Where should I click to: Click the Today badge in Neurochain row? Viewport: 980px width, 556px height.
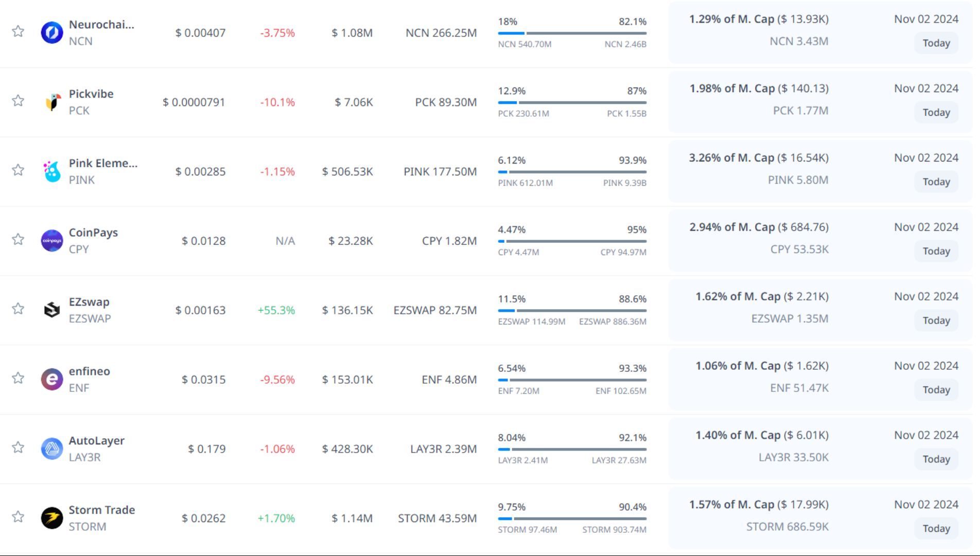click(936, 43)
